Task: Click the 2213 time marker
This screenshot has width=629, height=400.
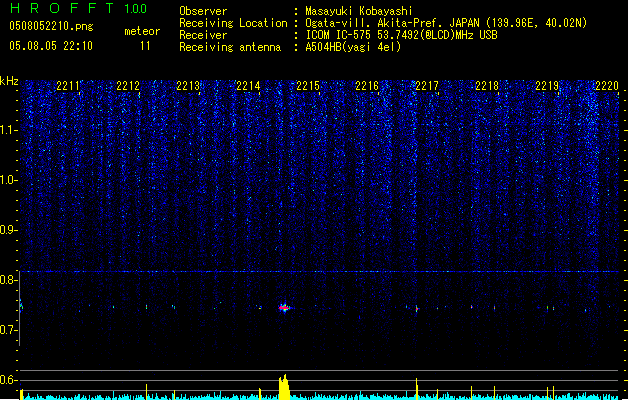Action: click(x=188, y=86)
